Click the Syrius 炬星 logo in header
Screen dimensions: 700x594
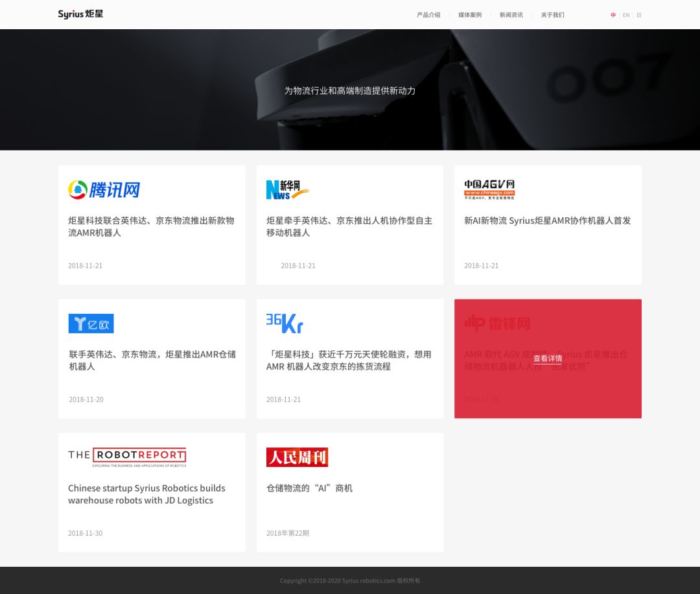click(x=80, y=14)
